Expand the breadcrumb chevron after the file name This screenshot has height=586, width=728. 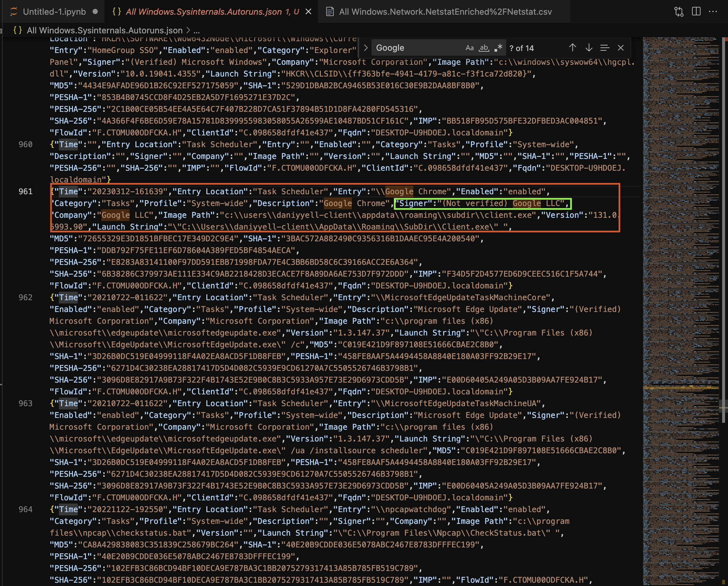pyautogui.click(x=188, y=30)
